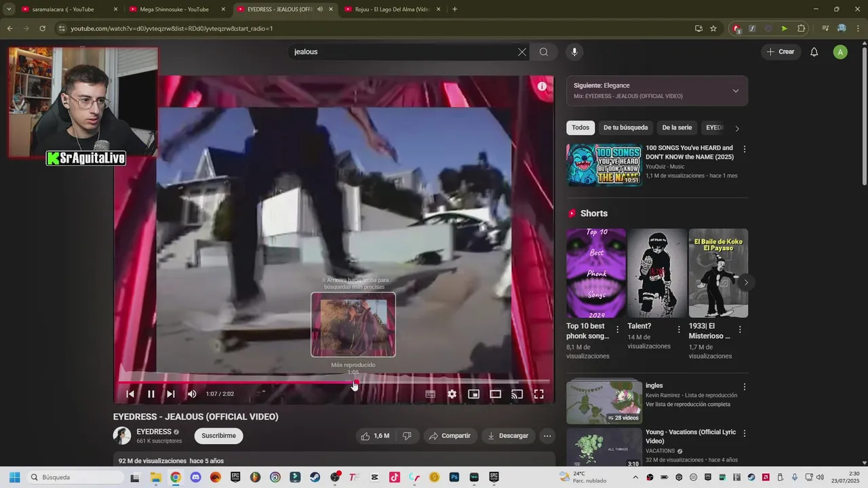Open the Crear menu
868x488 pixels.
click(x=781, y=52)
